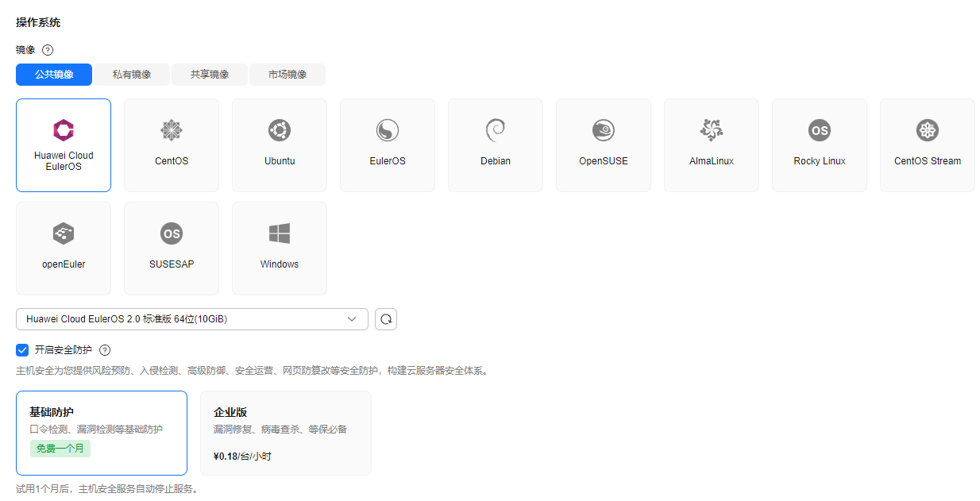Image resolution: width=980 pixels, height=501 pixels.
Task: Select the OpenSUSE chameleon icon
Action: [x=604, y=130]
